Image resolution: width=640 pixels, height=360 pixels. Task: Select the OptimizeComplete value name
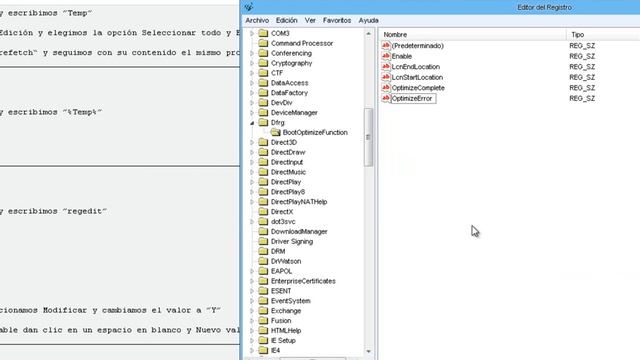coord(418,88)
